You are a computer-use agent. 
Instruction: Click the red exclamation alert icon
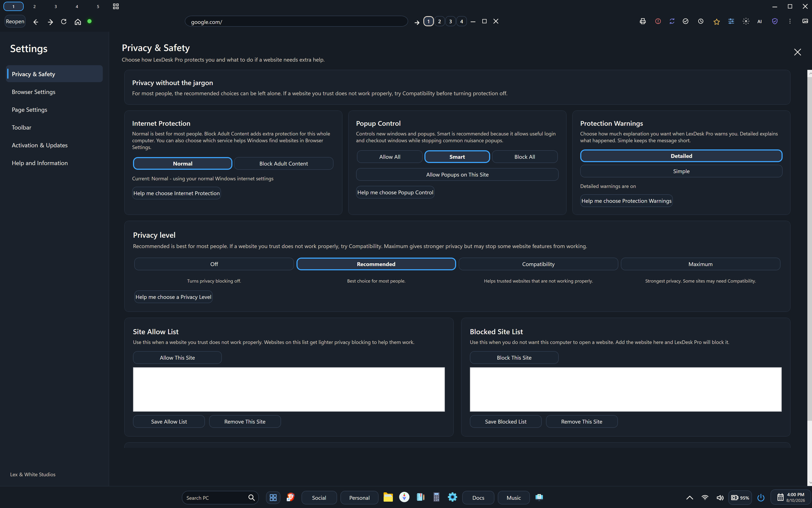[658, 21]
